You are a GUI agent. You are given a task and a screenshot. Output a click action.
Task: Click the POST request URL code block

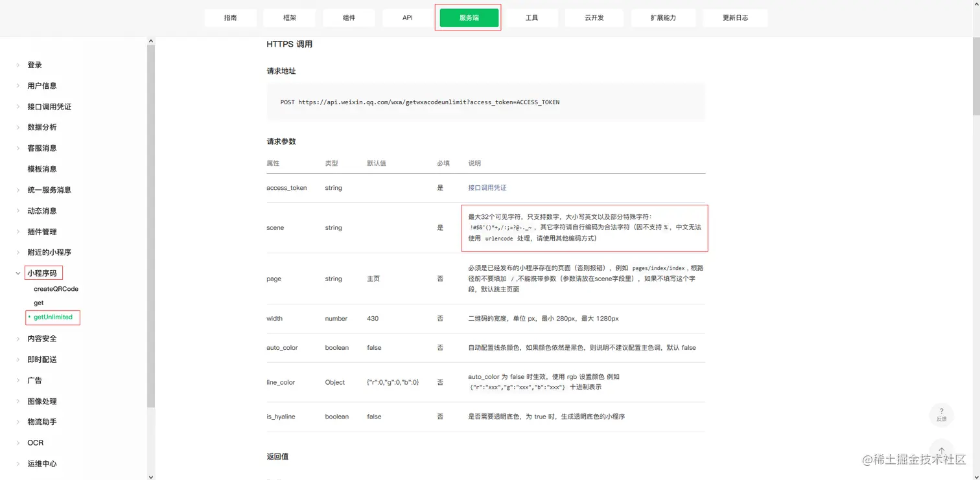(x=485, y=102)
